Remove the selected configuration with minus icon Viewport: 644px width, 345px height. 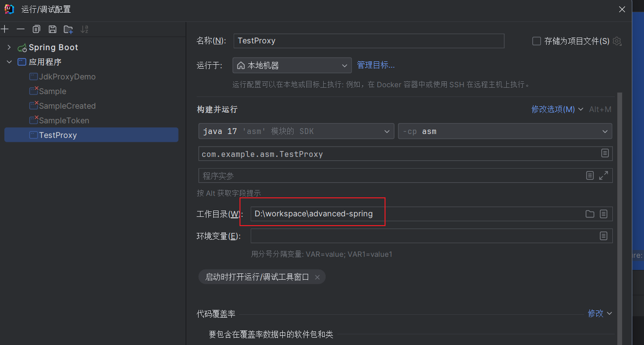tap(20, 29)
